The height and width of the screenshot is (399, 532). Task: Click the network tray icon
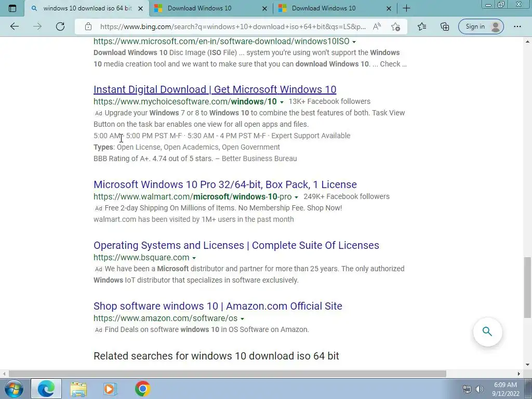467,389
